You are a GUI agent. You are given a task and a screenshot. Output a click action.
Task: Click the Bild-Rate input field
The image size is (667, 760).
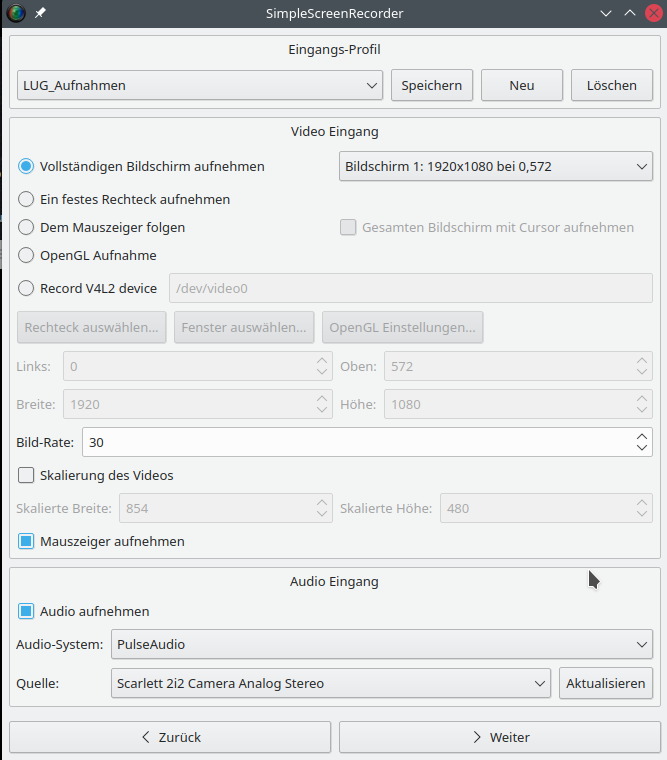[x=355, y=441]
